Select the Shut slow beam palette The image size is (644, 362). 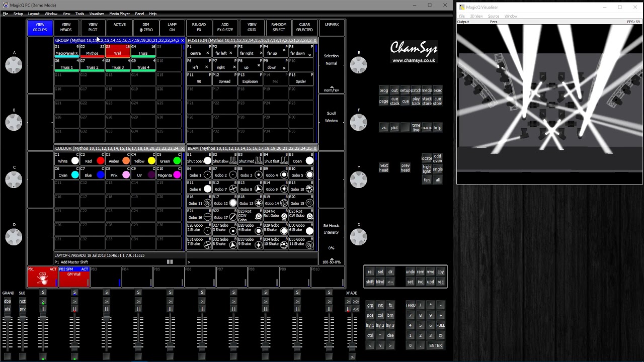pos(225,158)
